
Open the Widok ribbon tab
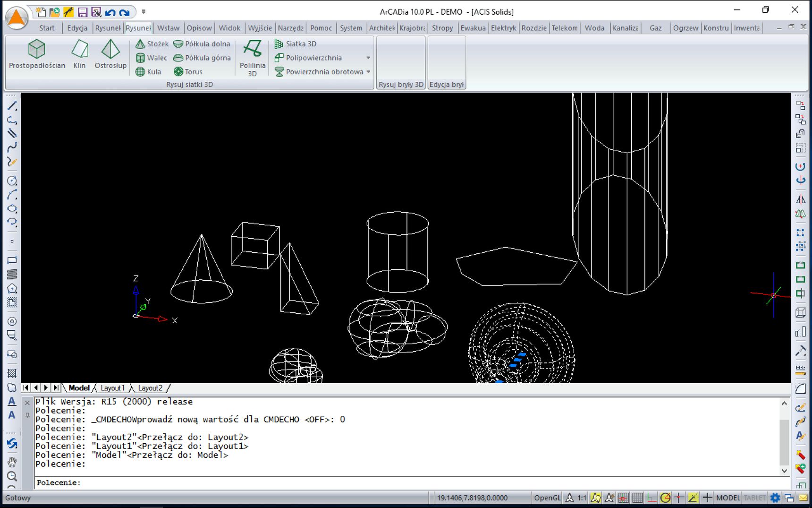(229, 28)
